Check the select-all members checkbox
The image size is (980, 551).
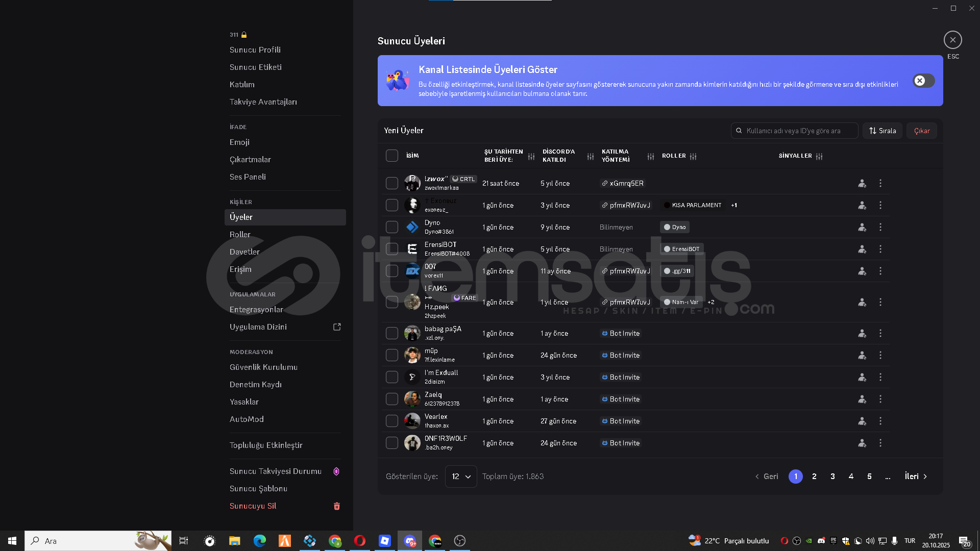[x=392, y=156]
